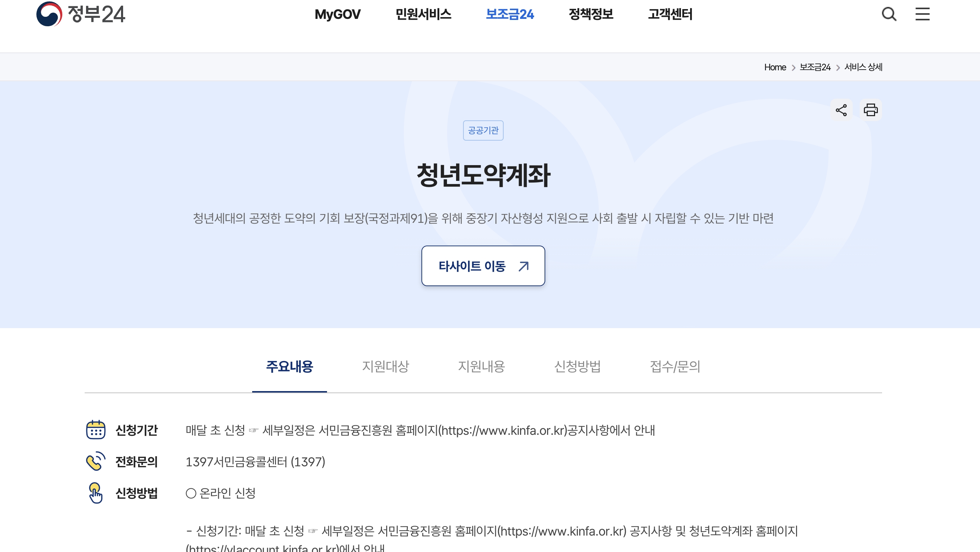Click the 공공기관 badge
This screenshot has height=552, width=980.
coord(483,130)
